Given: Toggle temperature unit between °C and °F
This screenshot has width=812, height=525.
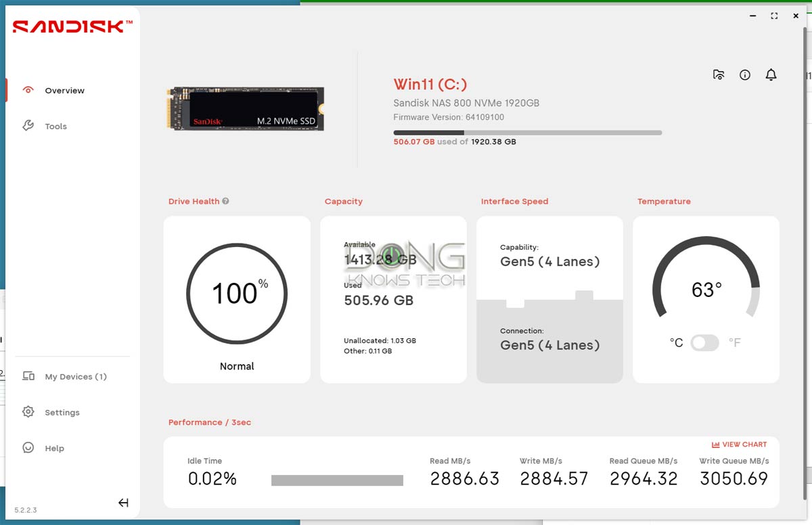Looking at the screenshot, I should pos(704,343).
